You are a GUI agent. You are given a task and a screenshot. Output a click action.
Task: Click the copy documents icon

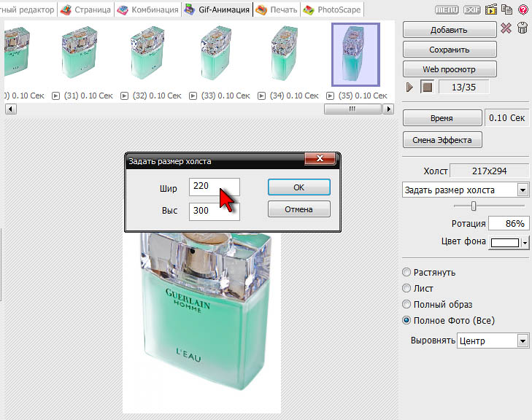point(507,9)
